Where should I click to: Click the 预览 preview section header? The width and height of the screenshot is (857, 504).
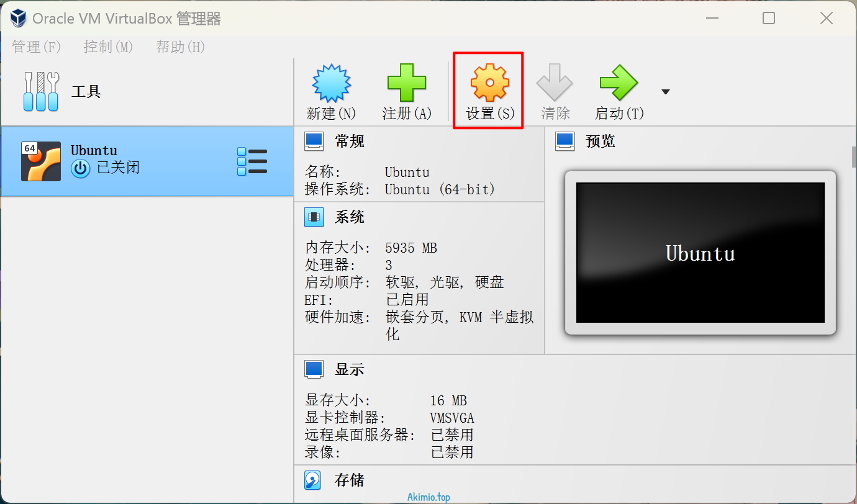(600, 142)
